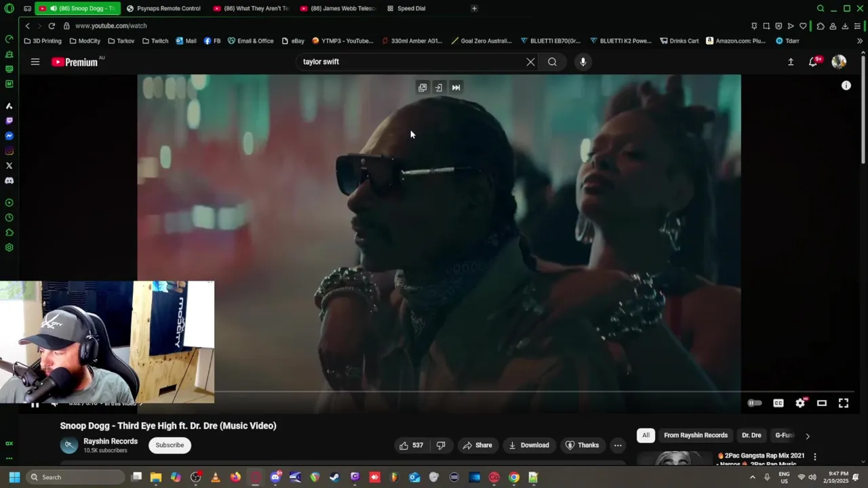868x488 pixels.
Task: Clear the 'taylor swift' search text
Action: 530,62
